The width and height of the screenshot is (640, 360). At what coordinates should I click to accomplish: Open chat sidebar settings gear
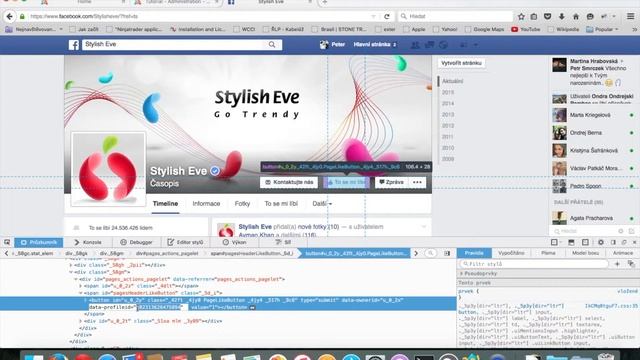coord(621,231)
